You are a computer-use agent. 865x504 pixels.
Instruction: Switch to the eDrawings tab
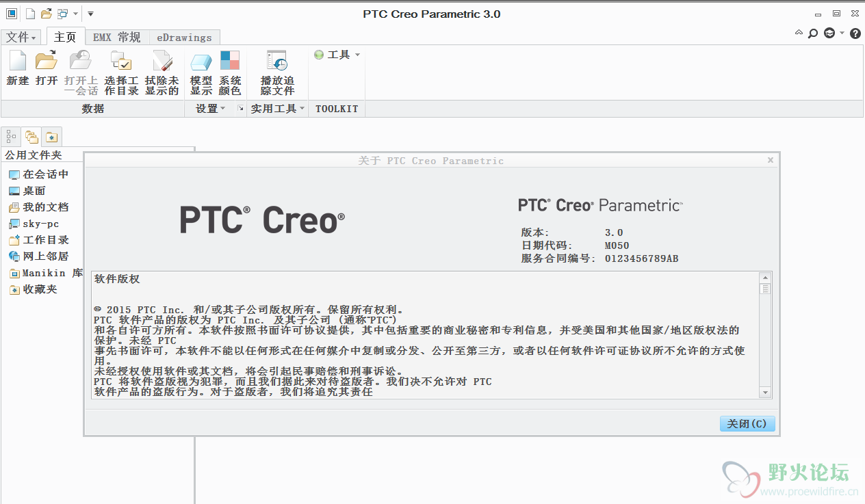(x=184, y=37)
